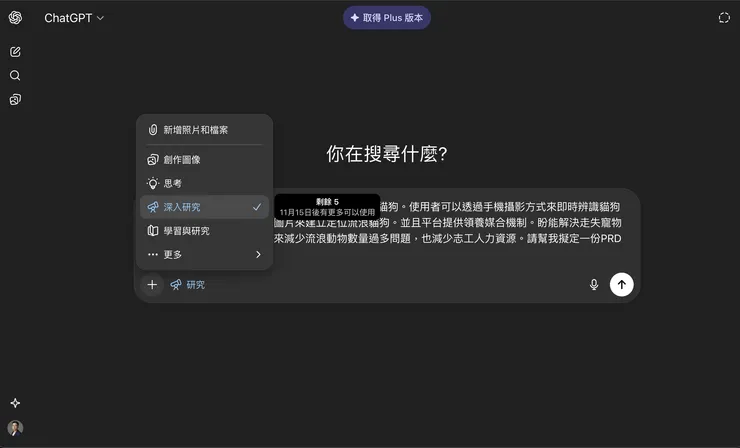Click the sparkle icon near the sidebar bottom
740x448 pixels.
click(x=15, y=403)
